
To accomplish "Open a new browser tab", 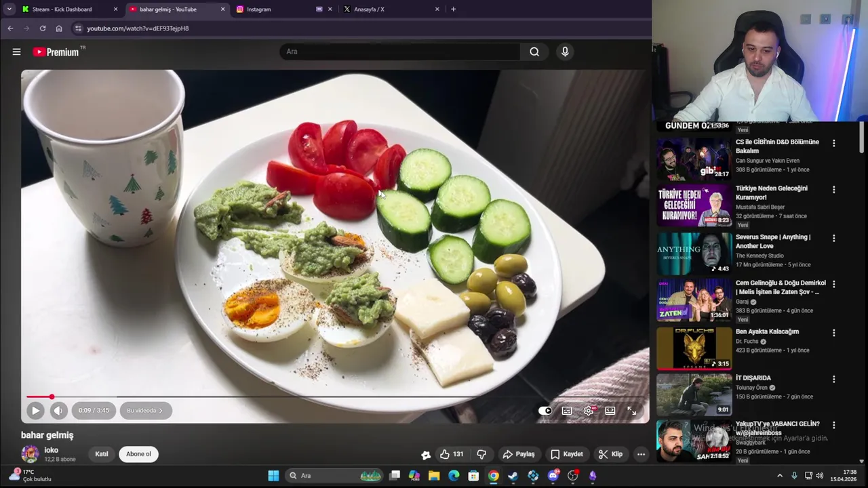I will (x=453, y=9).
